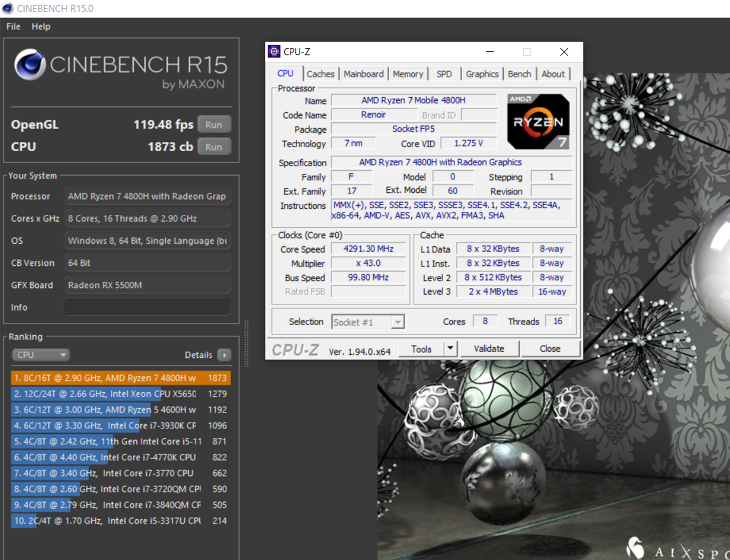Click the Processor field in Your System
The image size is (730, 560).
coord(147,196)
